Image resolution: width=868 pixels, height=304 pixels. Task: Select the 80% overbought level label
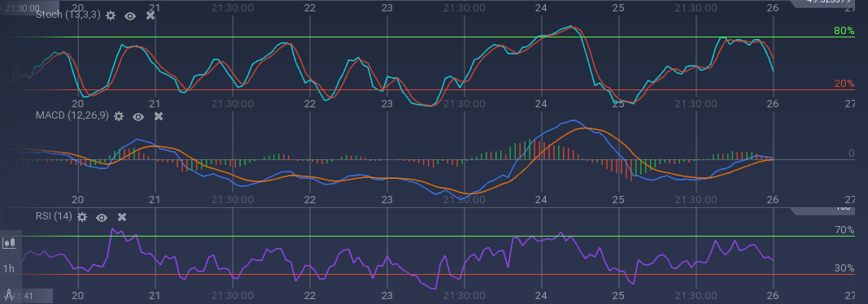844,31
